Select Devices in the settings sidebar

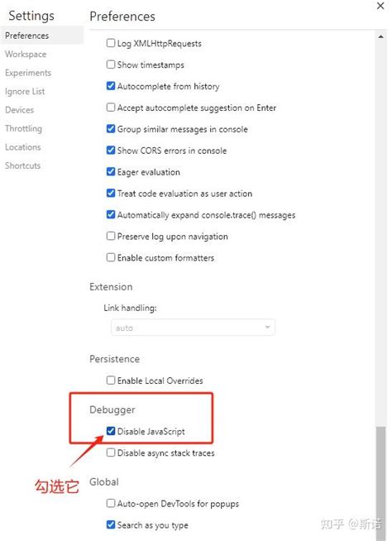19,110
